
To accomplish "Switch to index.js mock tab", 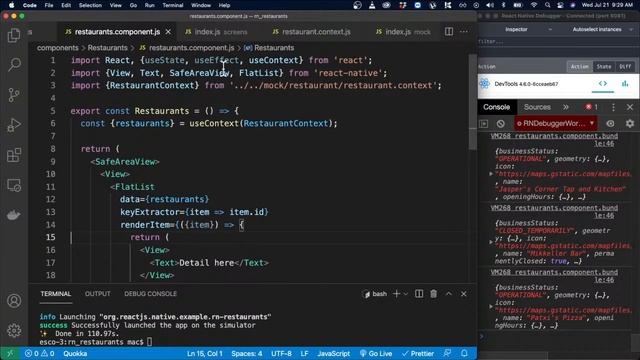I will 403,32.
